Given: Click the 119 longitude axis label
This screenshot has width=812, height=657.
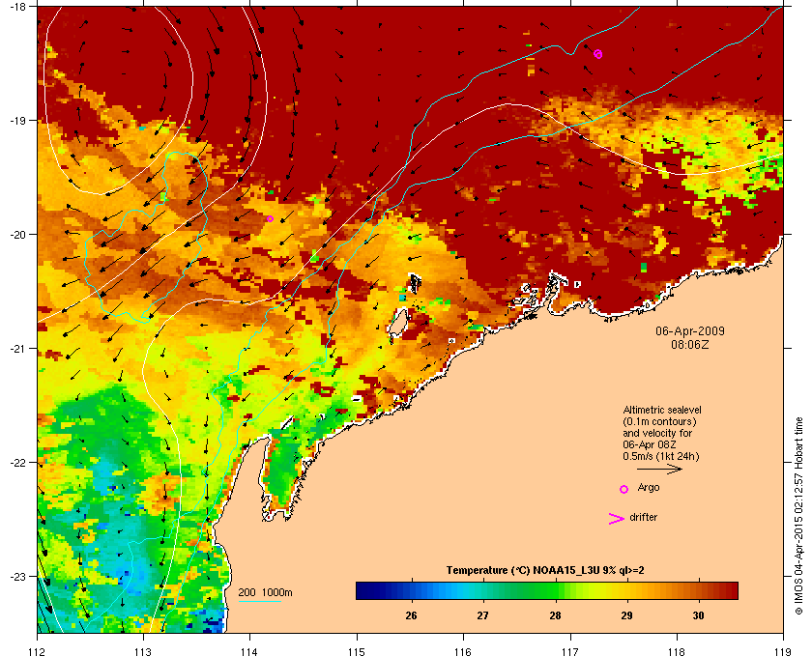Looking at the screenshot, I should [783, 651].
